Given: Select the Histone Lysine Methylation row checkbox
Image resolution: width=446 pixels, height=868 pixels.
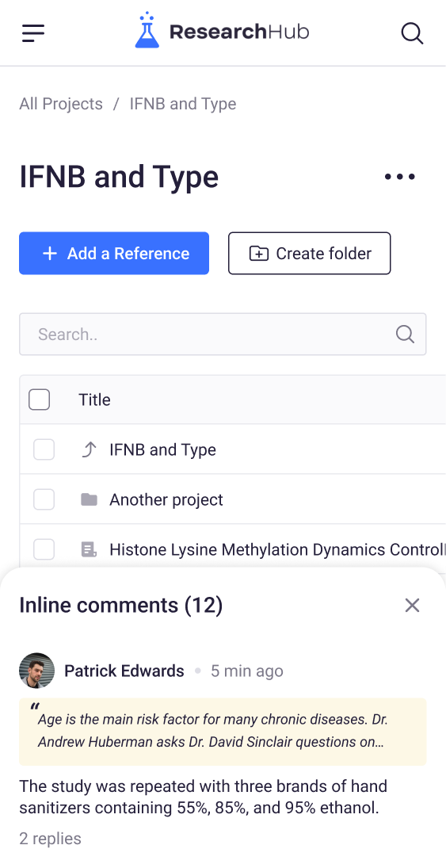Looking at the screenshot, I should 44,549.
